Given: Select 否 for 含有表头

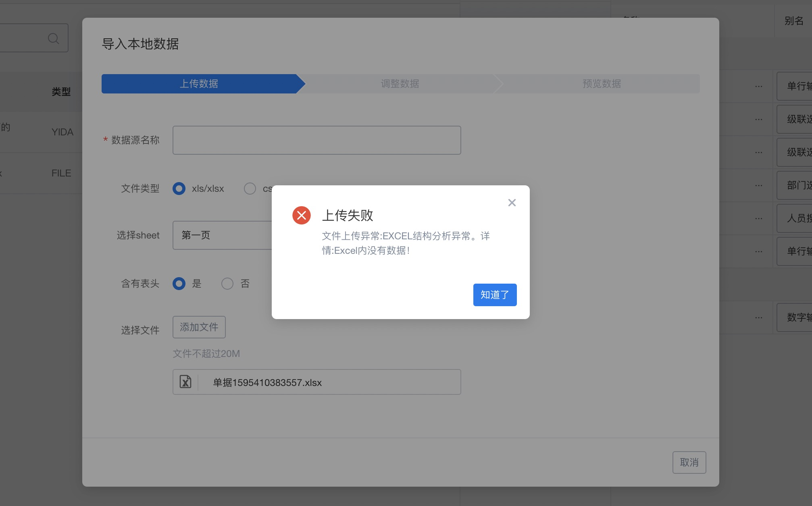Looking at the screenshot, I should tap(227, 284).
